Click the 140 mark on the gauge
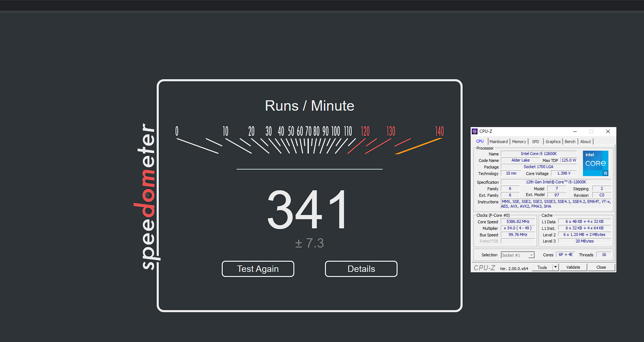Screen dimensions: 644x342 click(439, 131)
